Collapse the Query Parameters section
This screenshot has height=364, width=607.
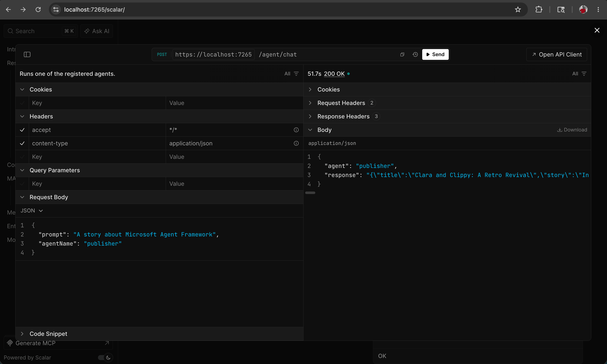click(x=22, y=170)
